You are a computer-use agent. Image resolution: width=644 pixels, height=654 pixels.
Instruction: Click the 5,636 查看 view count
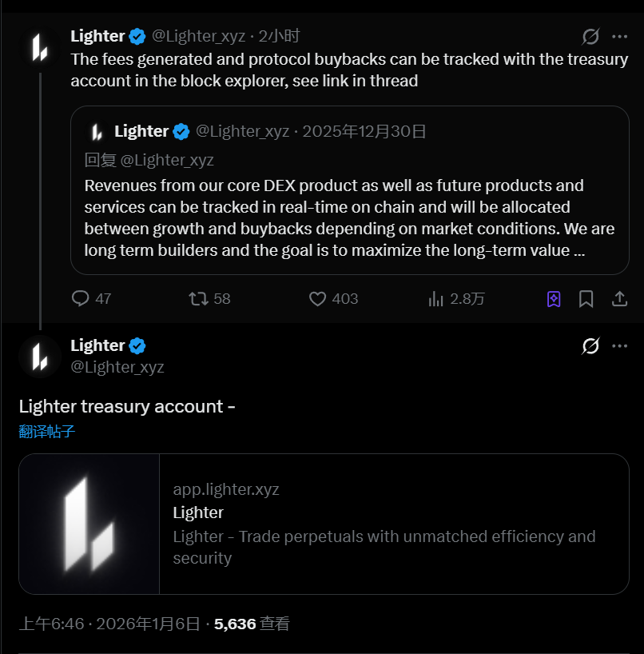(x=252, y=624)
